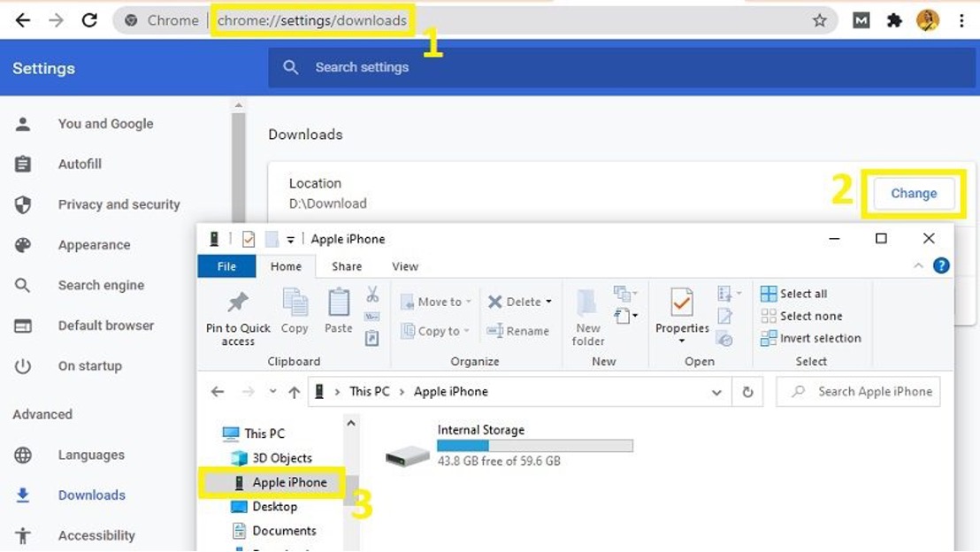Collapse the Advanced settings section
The width and height of the screenshot is (980, 552).
pos(42,415)
